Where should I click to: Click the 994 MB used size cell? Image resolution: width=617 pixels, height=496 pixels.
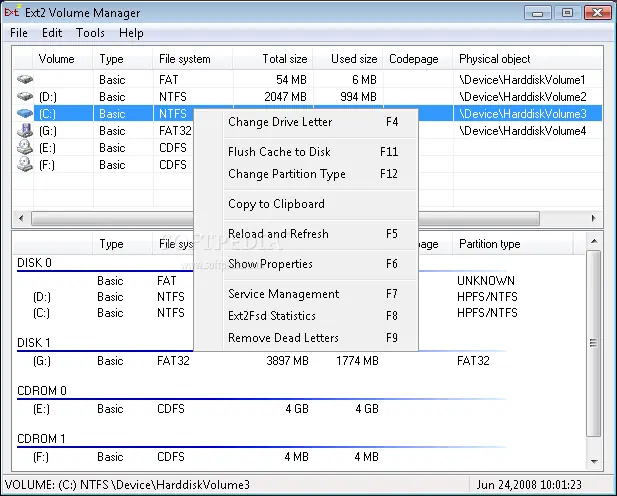358,97
